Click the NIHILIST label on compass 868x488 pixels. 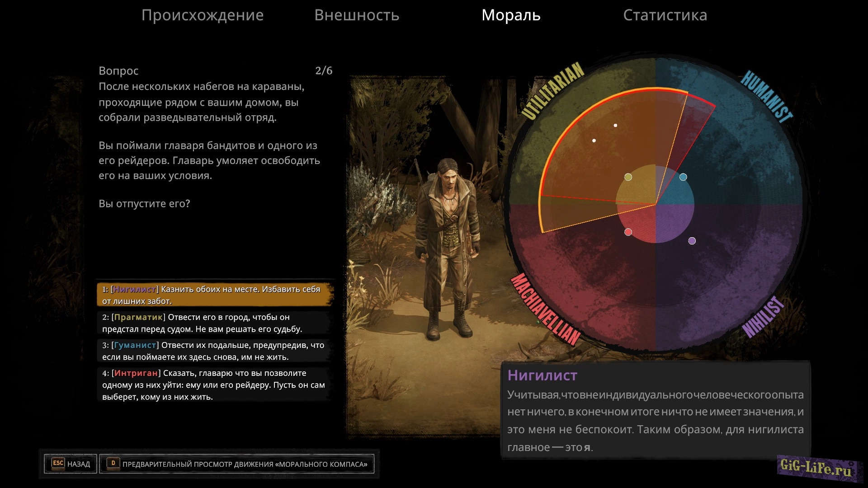pyautogui.click(x=763, y=317)
